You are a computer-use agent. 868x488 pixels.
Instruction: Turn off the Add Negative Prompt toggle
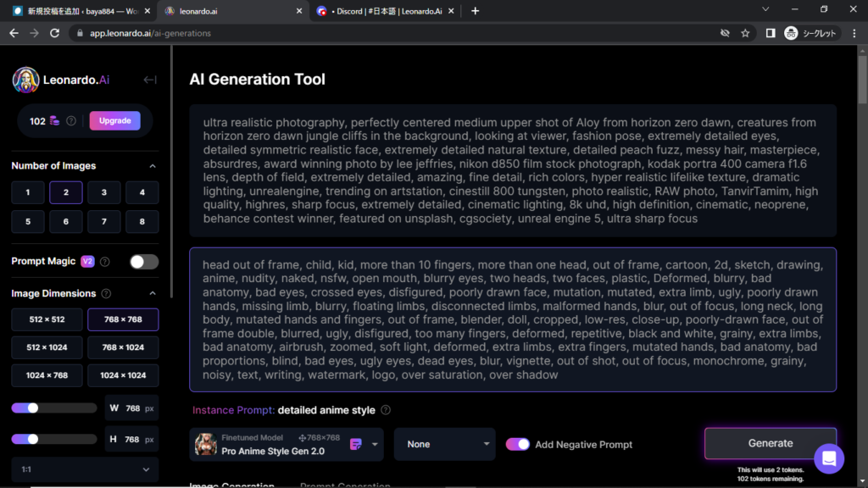pyautogui.click(x=518, y=444)
